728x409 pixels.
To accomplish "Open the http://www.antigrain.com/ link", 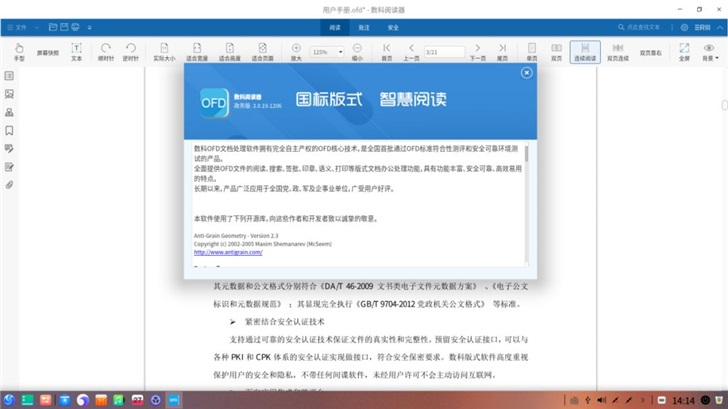I will tap(228, 252).
